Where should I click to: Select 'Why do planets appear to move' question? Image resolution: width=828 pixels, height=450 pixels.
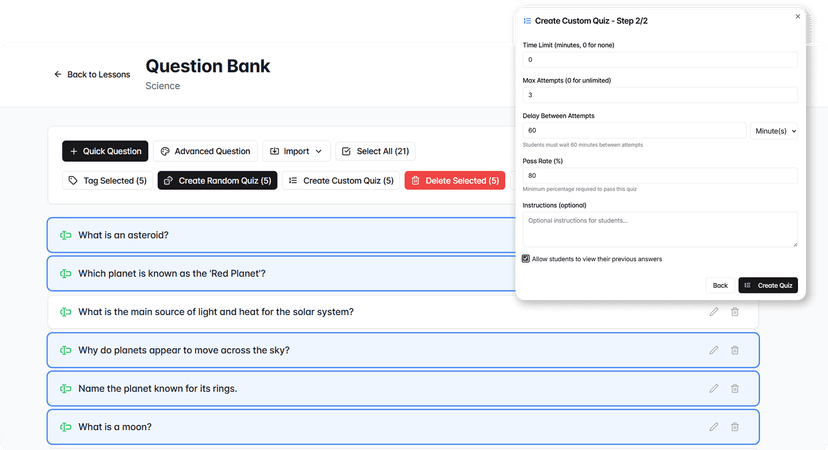point(403,350)
